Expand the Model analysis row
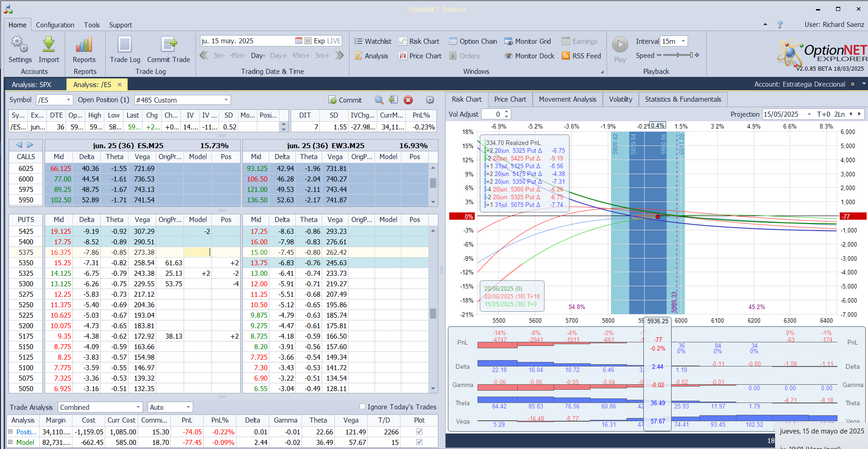 pos(10,442)
